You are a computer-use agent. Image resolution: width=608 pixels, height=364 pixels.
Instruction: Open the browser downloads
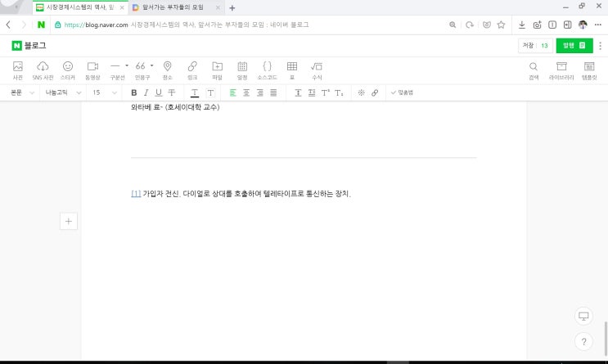pos(522,25)
